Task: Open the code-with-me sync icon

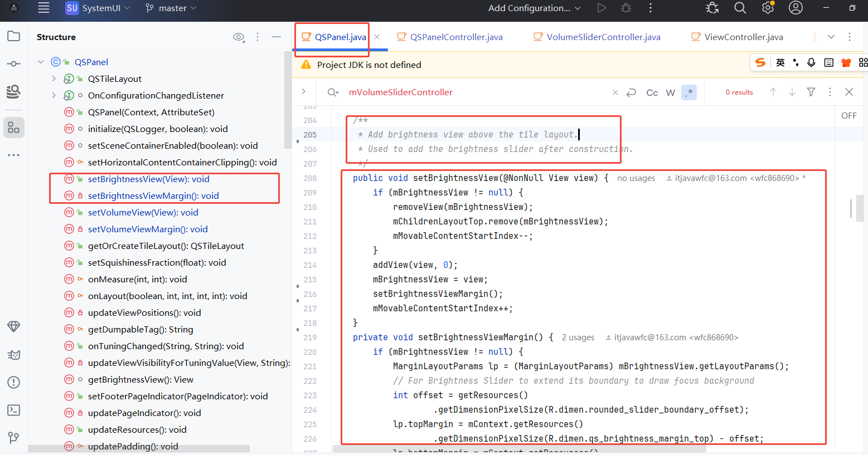Action: pos(712,8)
